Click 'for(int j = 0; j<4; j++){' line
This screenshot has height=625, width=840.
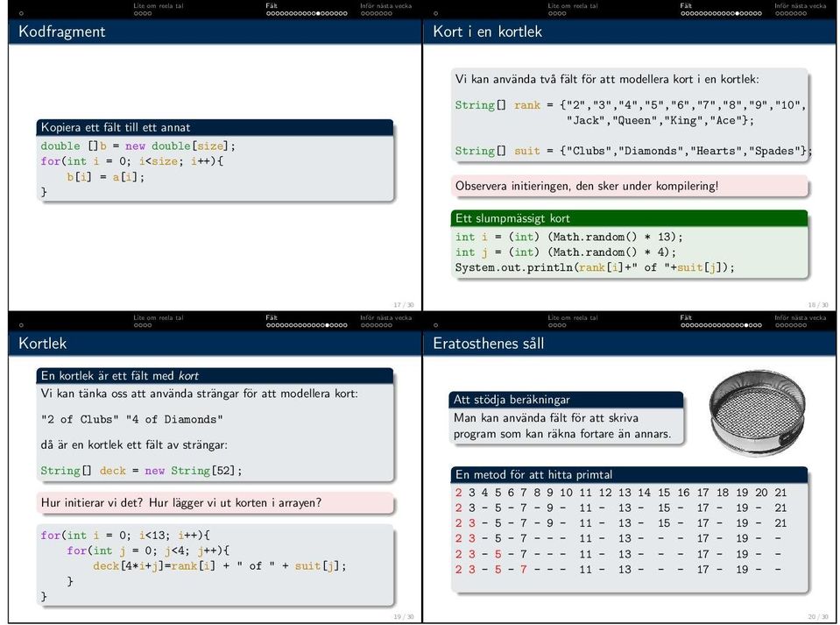[x=148, y=550]
